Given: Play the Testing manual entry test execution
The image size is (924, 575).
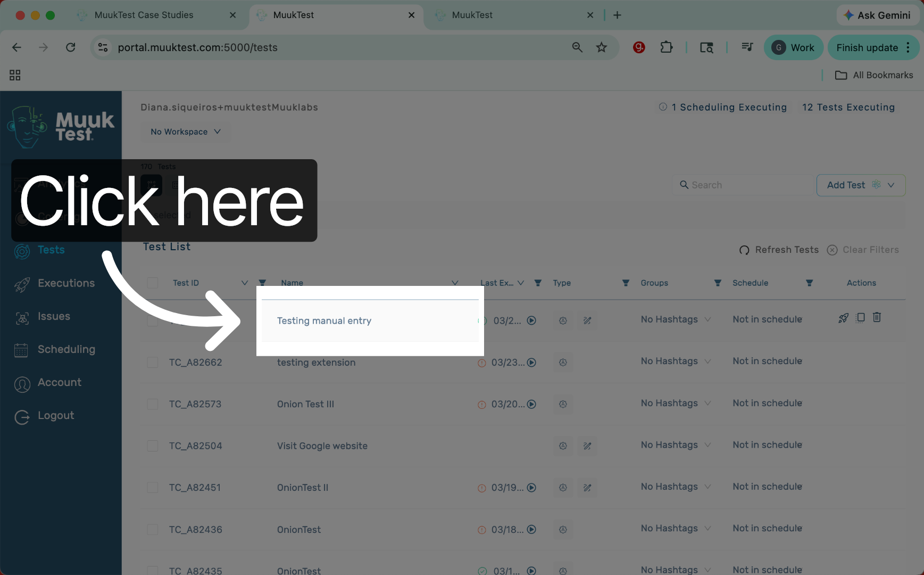Looking at the screenshot, I should tap(531, 321).
